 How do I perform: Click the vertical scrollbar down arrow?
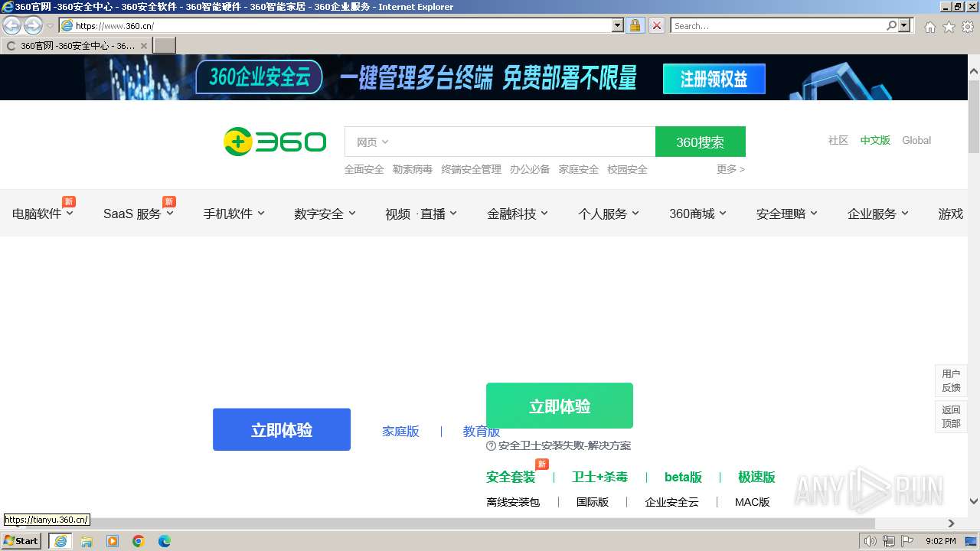tap(974, 502)
